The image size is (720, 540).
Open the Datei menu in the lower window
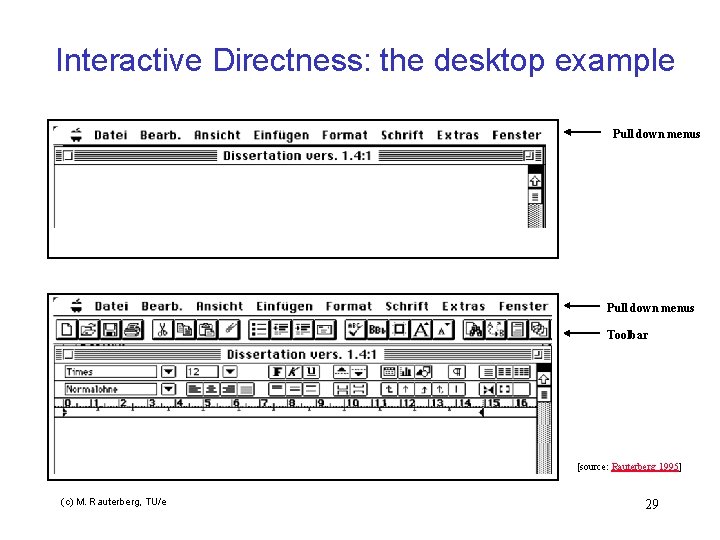[111, 306]
